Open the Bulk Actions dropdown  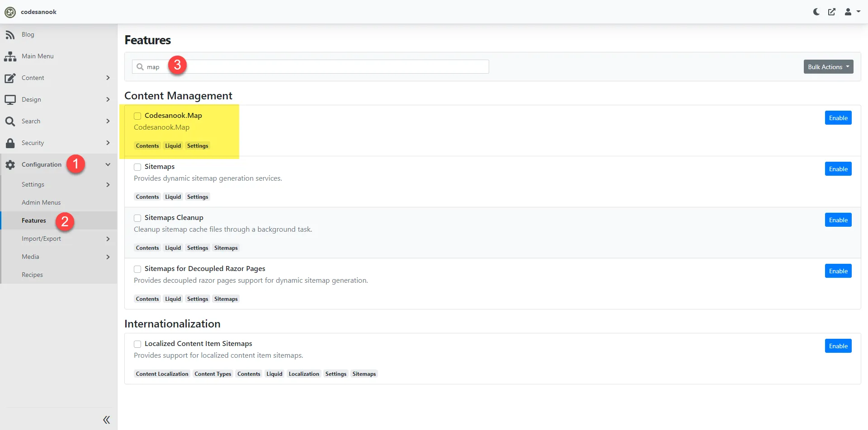point(828,67)
